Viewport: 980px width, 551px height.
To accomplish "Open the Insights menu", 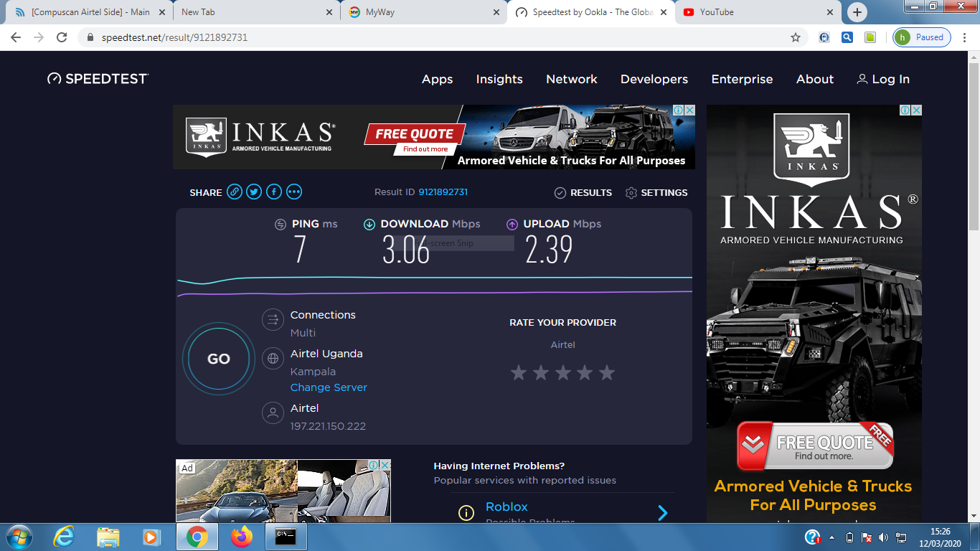I will (x=499, y=79).
